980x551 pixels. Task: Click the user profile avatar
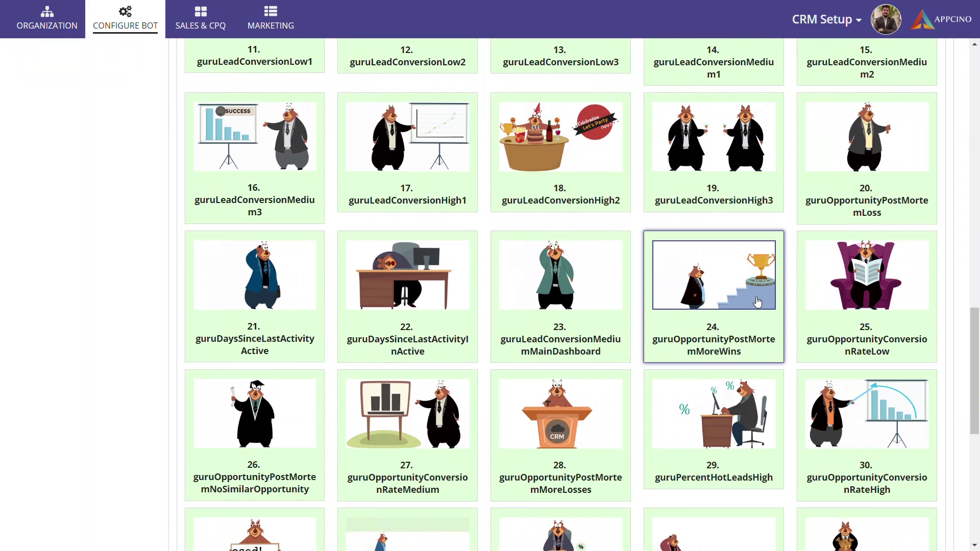[x=886, y=19]
